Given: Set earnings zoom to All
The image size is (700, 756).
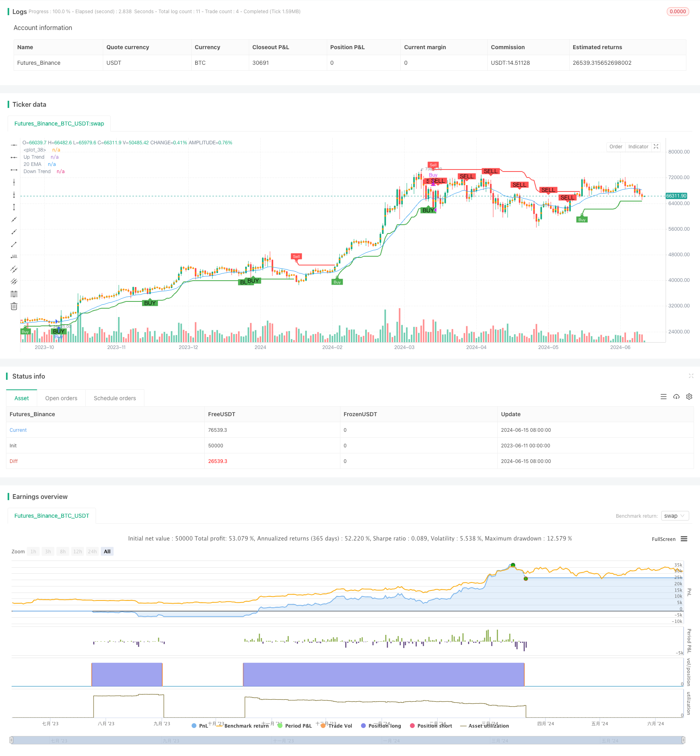Looking at the screenshot, I should coord(107,551).
